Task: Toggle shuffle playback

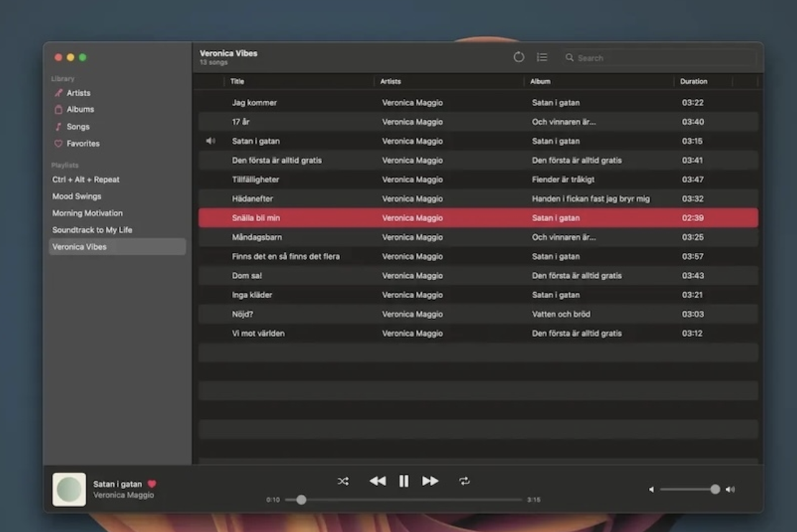Action: click(343, 480)
